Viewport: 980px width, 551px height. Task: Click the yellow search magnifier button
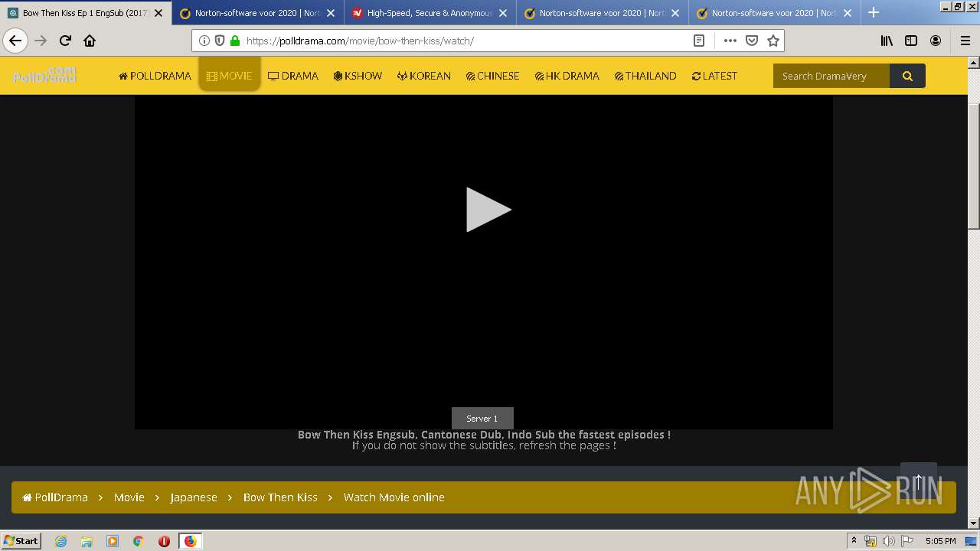coord(907,76)
